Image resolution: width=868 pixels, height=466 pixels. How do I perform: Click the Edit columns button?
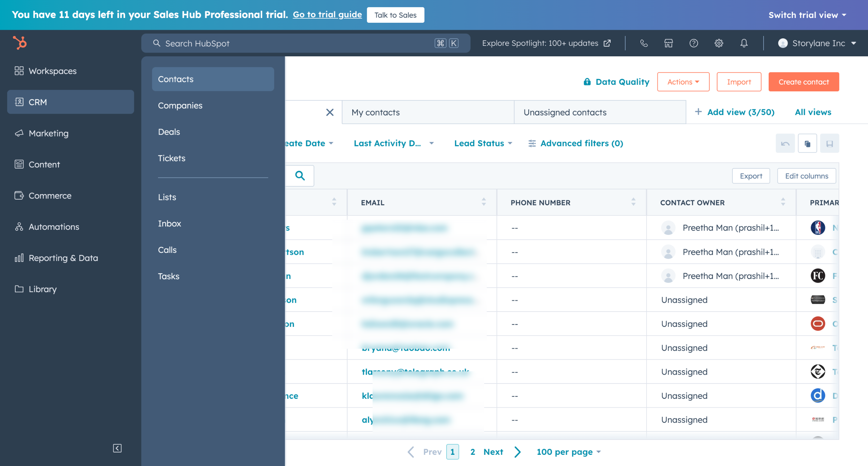pyautogui.click(x=807, y=176)
